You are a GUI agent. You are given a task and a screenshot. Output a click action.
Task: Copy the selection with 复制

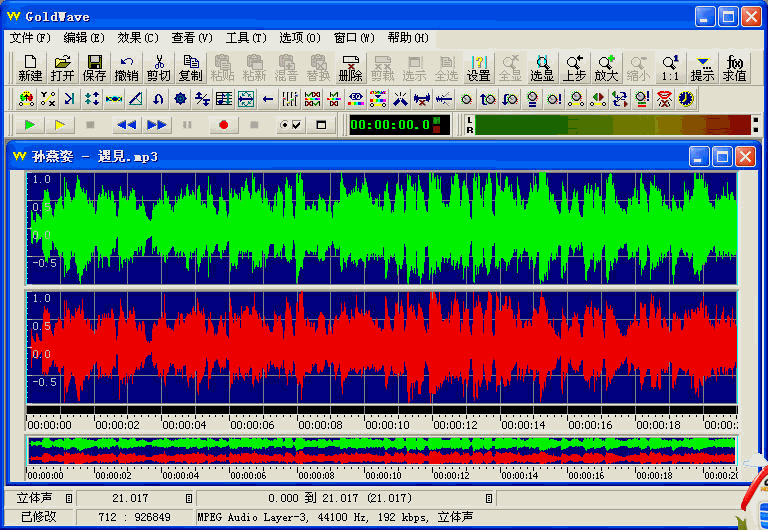(x=191, y=68)
